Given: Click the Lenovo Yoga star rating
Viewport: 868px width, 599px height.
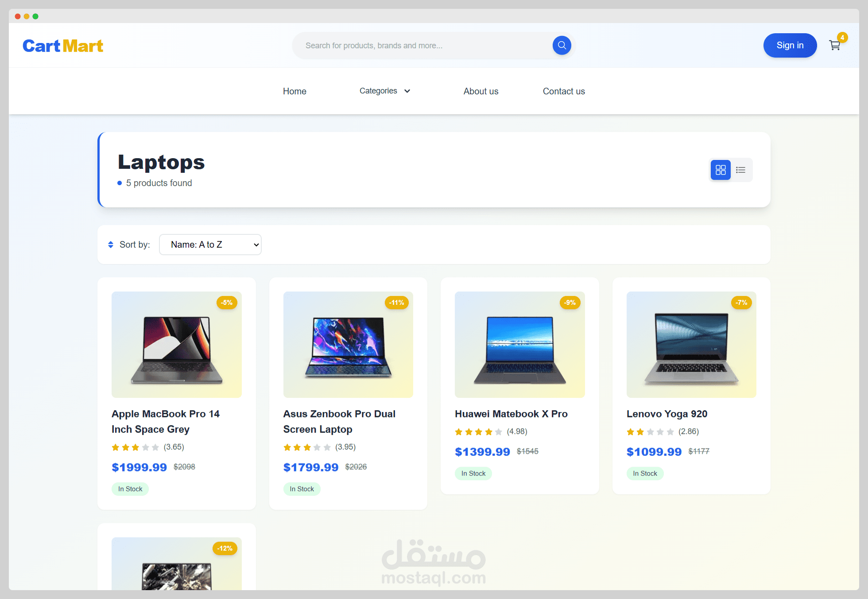Looking at the screenshot, I should click(x=650, y=432).
